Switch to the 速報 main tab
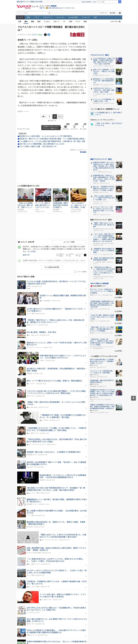 click(x=28, y=17)
